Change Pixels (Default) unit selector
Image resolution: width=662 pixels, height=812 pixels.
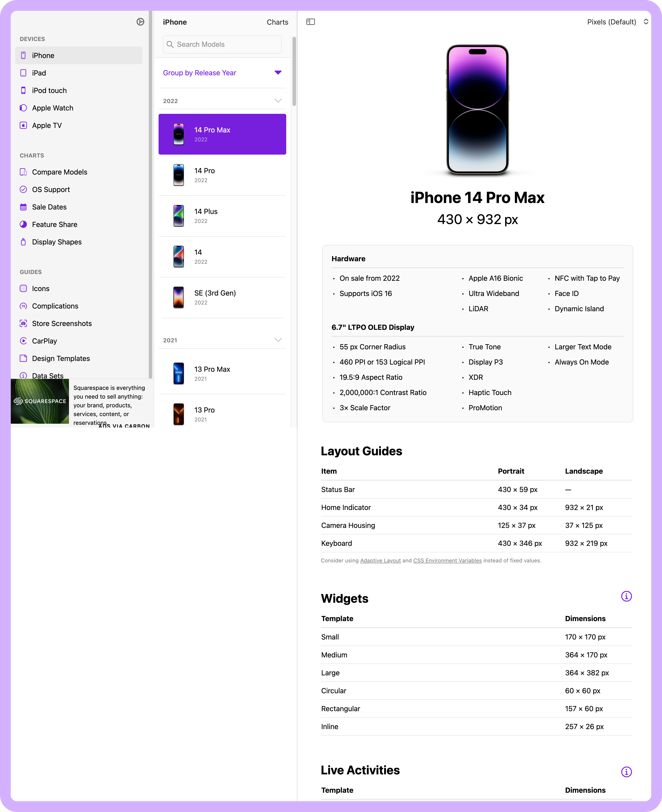[x=617, y=22]
